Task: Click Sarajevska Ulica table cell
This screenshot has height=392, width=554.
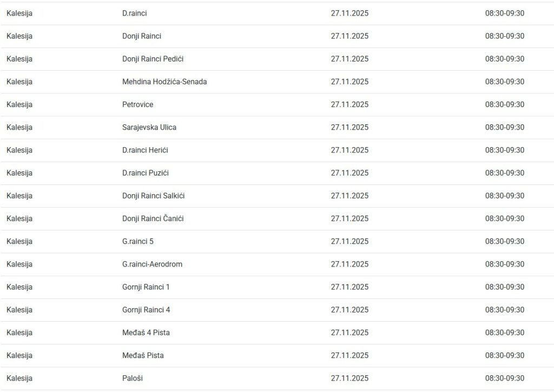Action: (149, 127)
